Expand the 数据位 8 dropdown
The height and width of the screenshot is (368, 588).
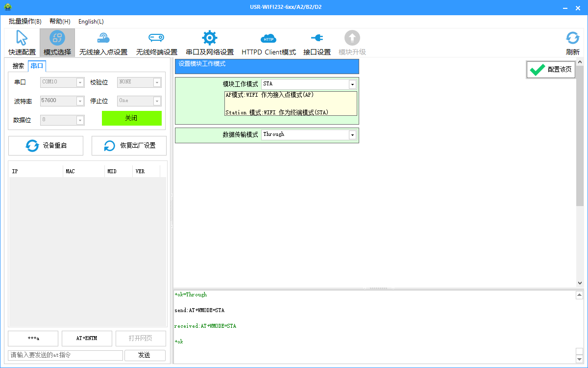tap(80, 120)
